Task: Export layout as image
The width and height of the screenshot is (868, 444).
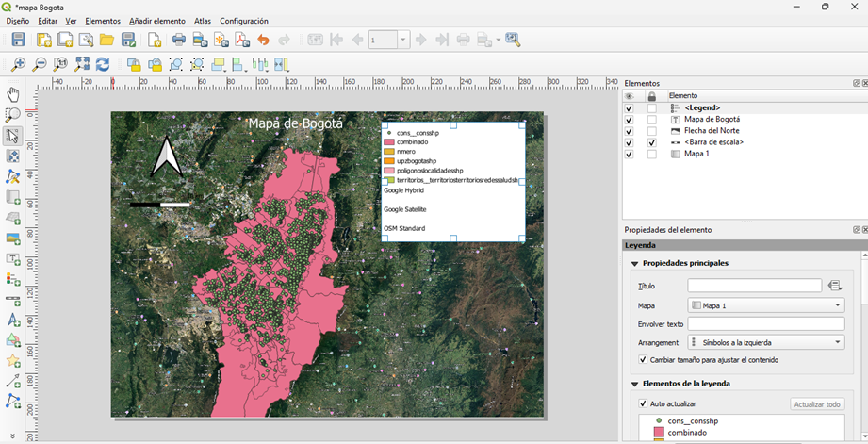Action: tap(200, 40)
